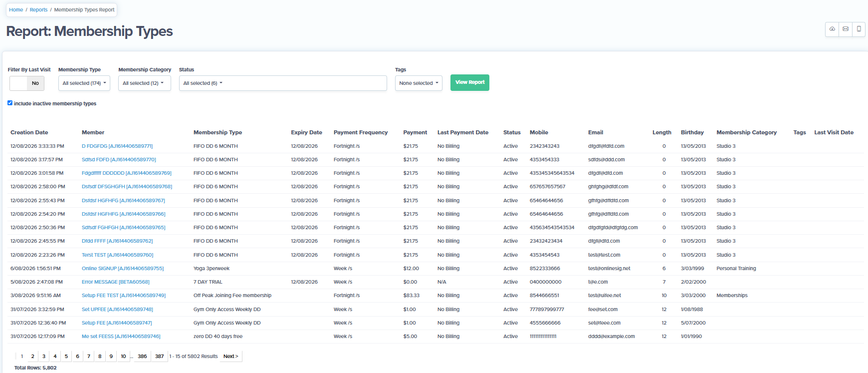Click the Expiry Date column header
Screen dimensions: 868x373
pos(306,132)
